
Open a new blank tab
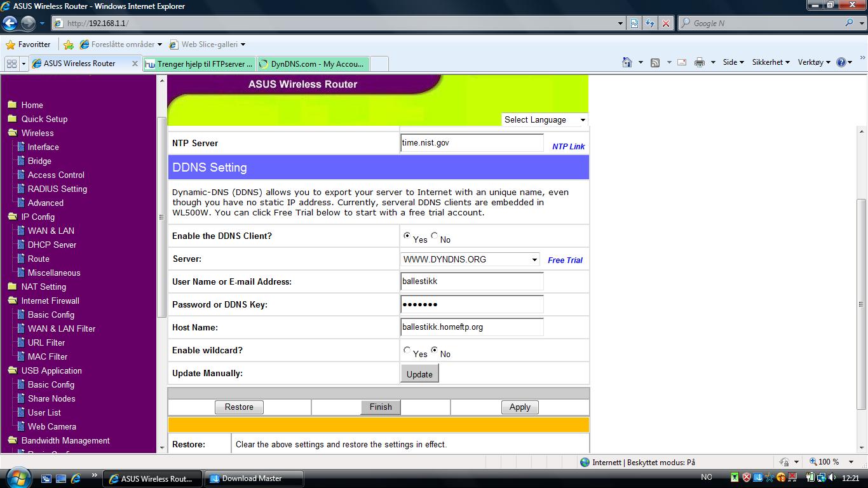click(x=379, y=64)
